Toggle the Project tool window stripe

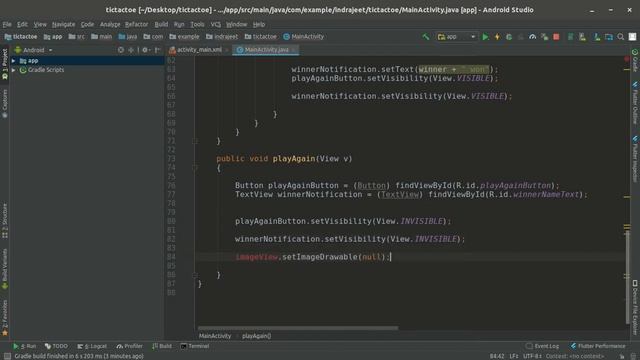(x=5, y=64)
